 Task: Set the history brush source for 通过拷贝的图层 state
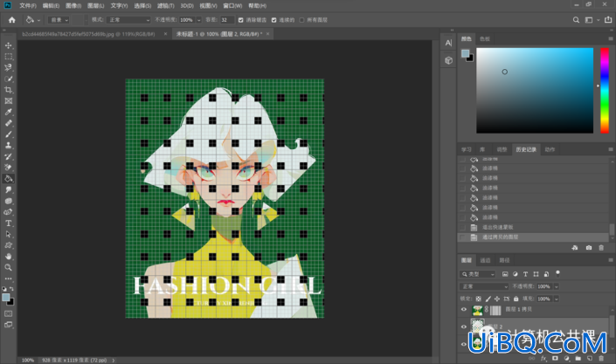point(463,237)
